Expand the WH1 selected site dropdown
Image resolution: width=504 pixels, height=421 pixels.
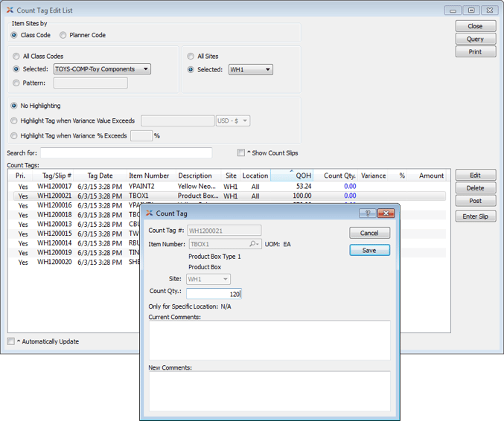(x=250, y=70)
